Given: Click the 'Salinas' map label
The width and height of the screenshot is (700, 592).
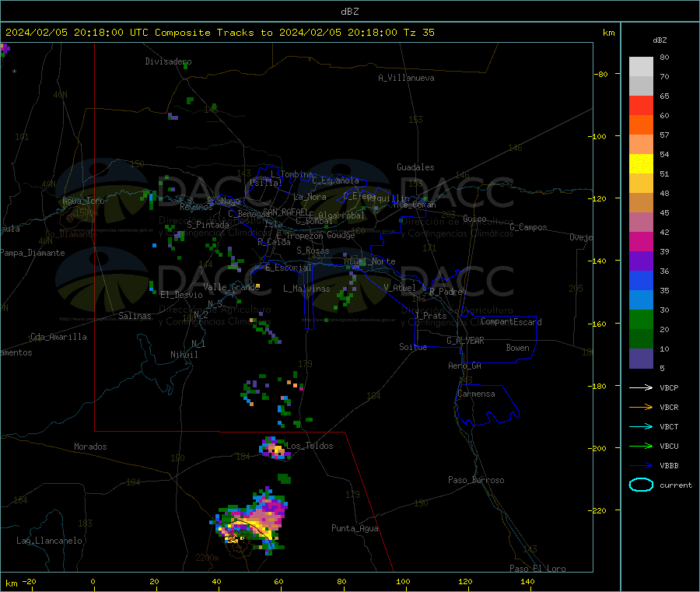Looking at the screenshot, I should coord(135,316).
